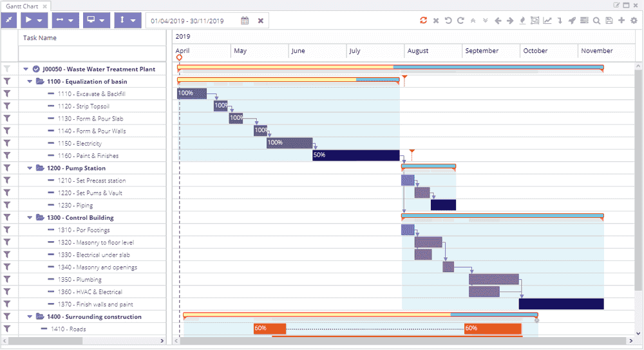644x350 pixels.
Task: Open the gear settings icon
Action: 634,20
